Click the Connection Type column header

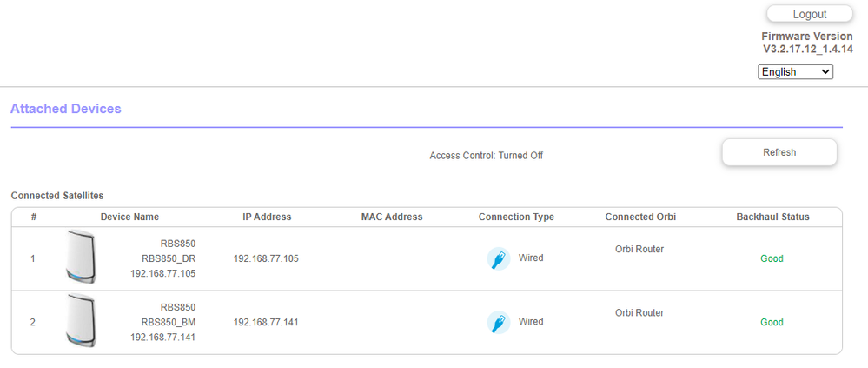tap(516, 217)
